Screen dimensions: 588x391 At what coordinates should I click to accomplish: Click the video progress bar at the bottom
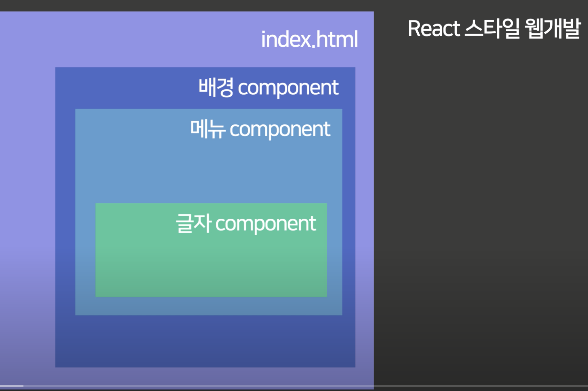click(294, 386)
